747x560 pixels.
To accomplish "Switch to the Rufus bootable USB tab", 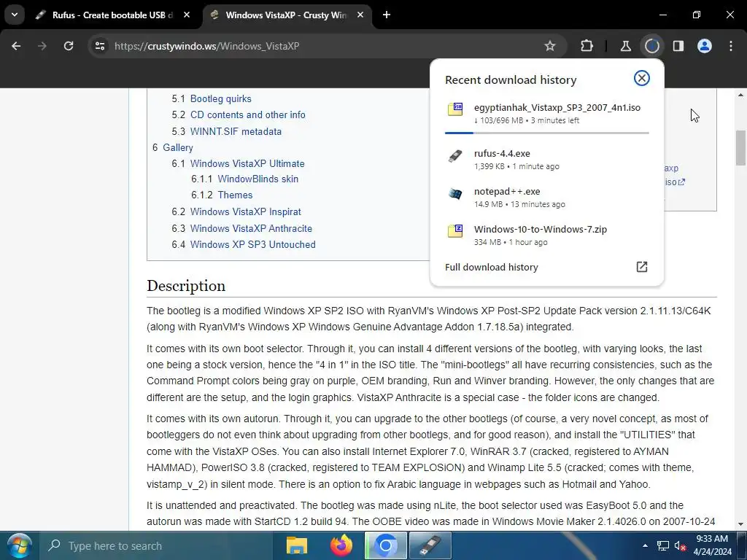I will tap(112, 15).
